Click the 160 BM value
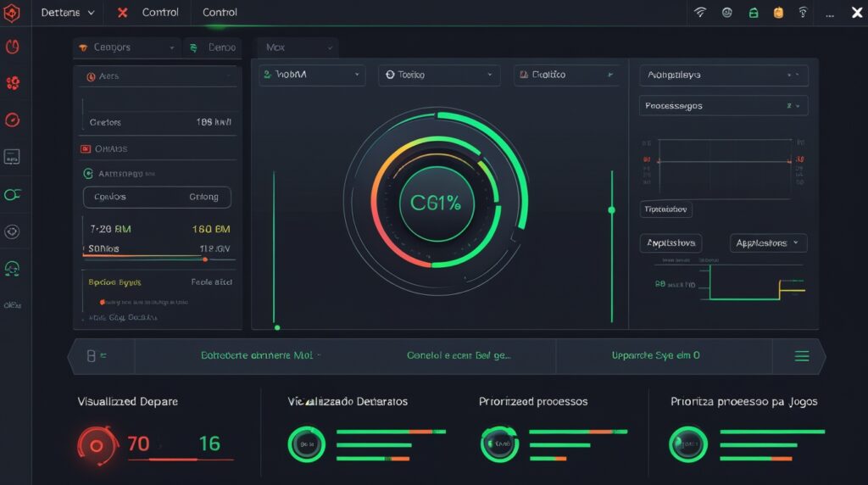The height and width of the screenshot is (485, 868). (211, 229)
